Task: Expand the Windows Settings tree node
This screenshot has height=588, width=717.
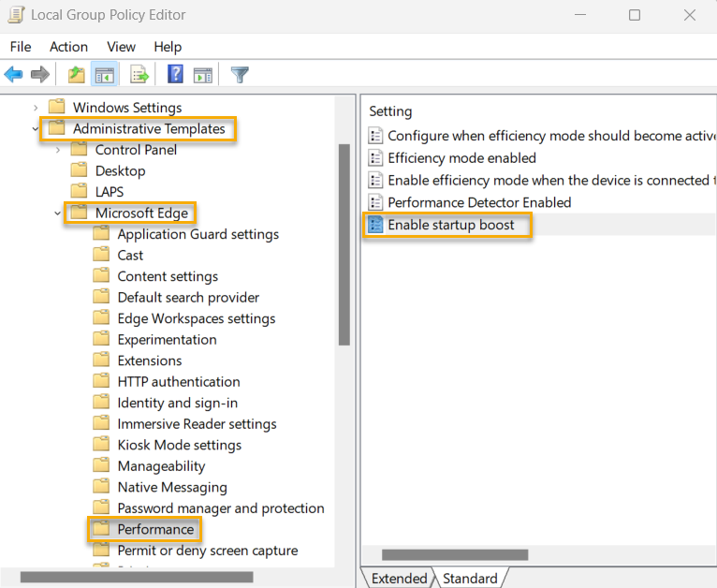Action: (x=36, y=108)
